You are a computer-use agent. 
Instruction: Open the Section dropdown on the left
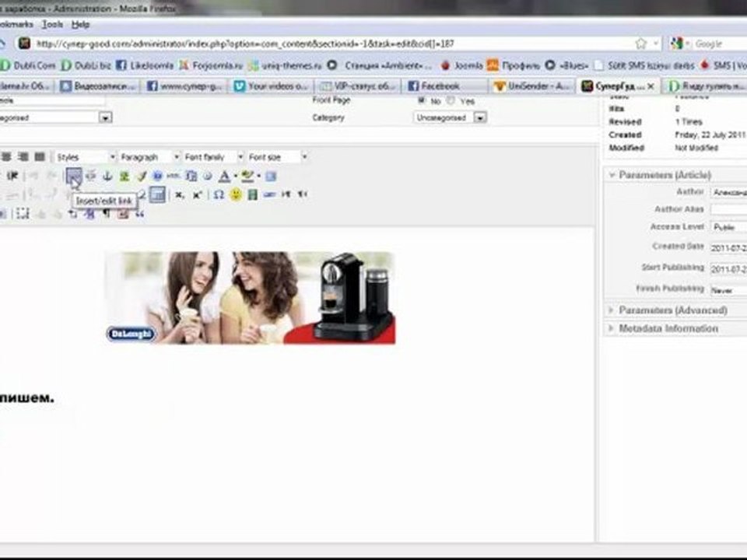click(56, 117)
